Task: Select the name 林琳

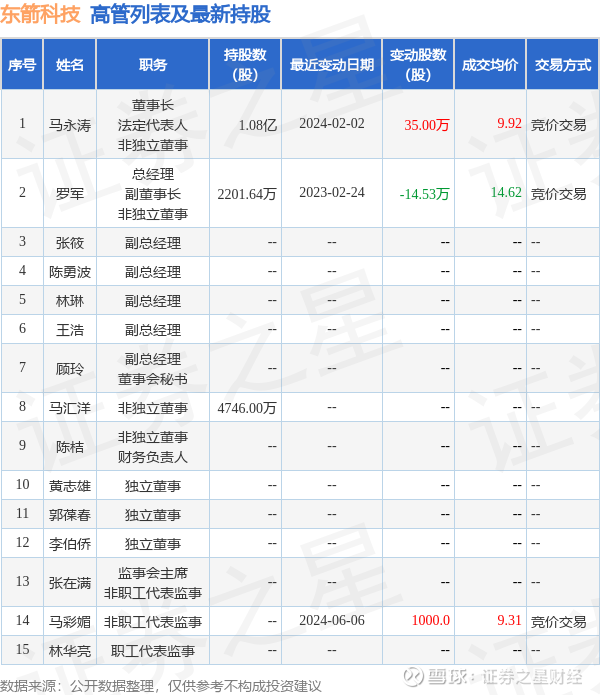Action: tap(70, 301)
